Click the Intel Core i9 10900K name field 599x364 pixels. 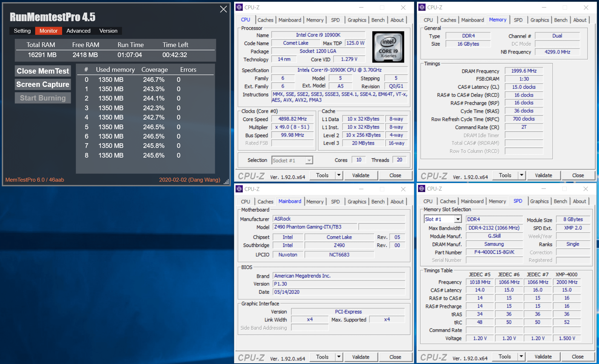point(318,35)
